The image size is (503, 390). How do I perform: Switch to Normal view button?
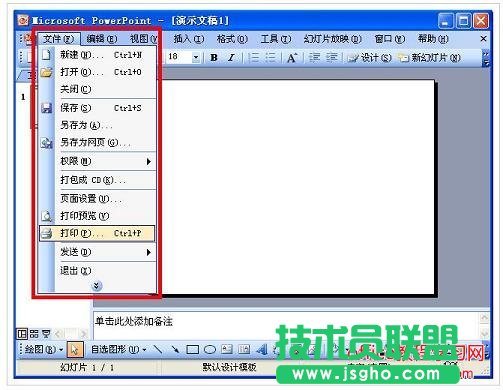click(22, 333)
